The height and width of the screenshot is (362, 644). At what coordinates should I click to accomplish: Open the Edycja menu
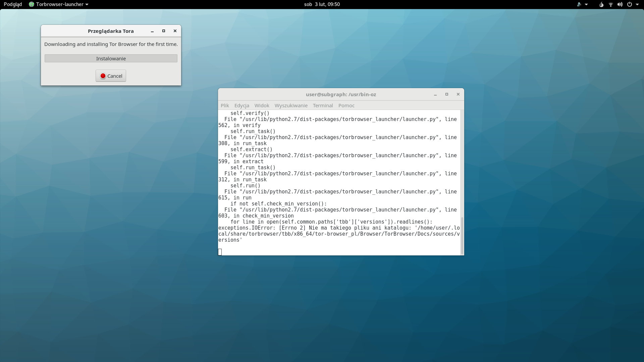pyautogui.click(x=241, y=105)
